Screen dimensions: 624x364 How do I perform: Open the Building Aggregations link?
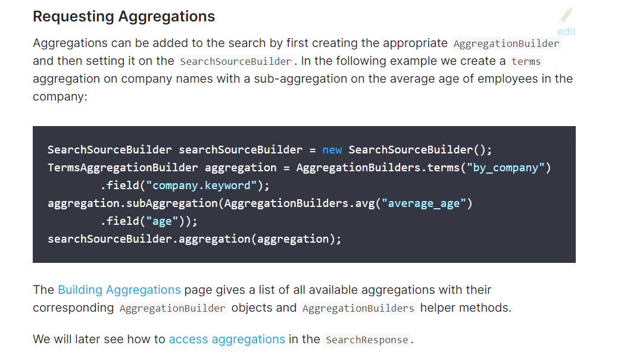tap(120, 290)
